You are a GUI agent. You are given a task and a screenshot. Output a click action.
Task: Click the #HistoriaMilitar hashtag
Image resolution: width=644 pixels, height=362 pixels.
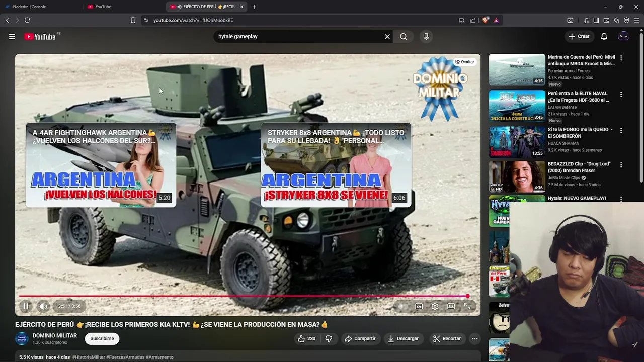[89, 357]
